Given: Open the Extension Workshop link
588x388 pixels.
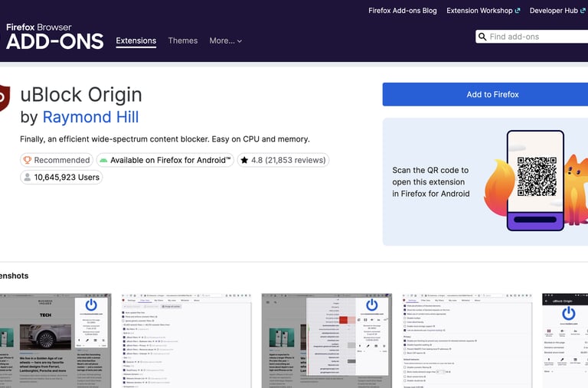Looking at the screenshot, I should tap(483, 11).
